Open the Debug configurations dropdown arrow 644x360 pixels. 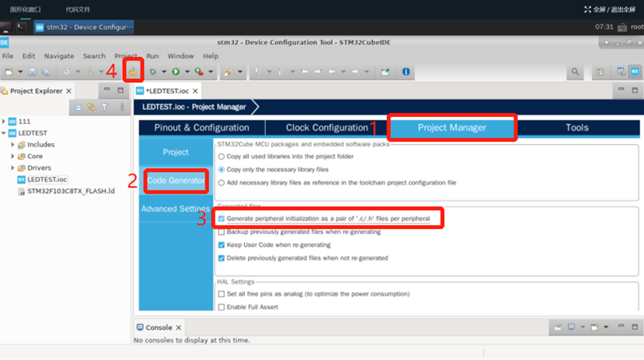click(164, 72)
